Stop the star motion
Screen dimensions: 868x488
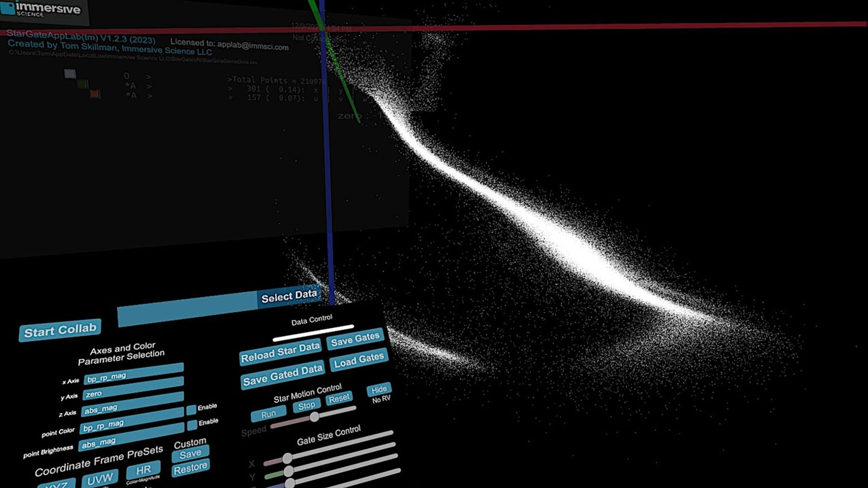click(307, 405)
